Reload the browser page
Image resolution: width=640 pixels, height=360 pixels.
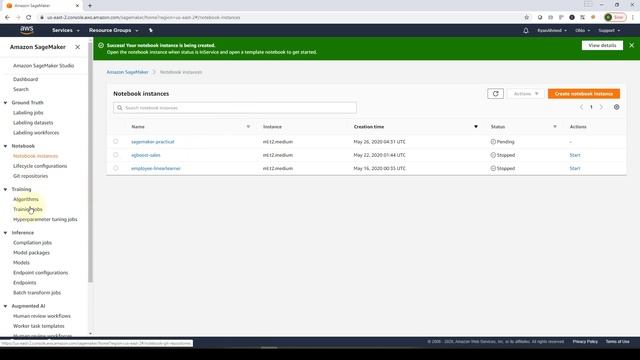click(29, 17)
